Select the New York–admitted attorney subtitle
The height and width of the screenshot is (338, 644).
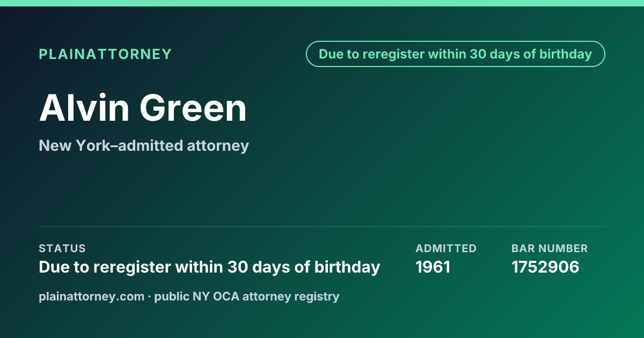pyautogui.click(x=144, y=145)
